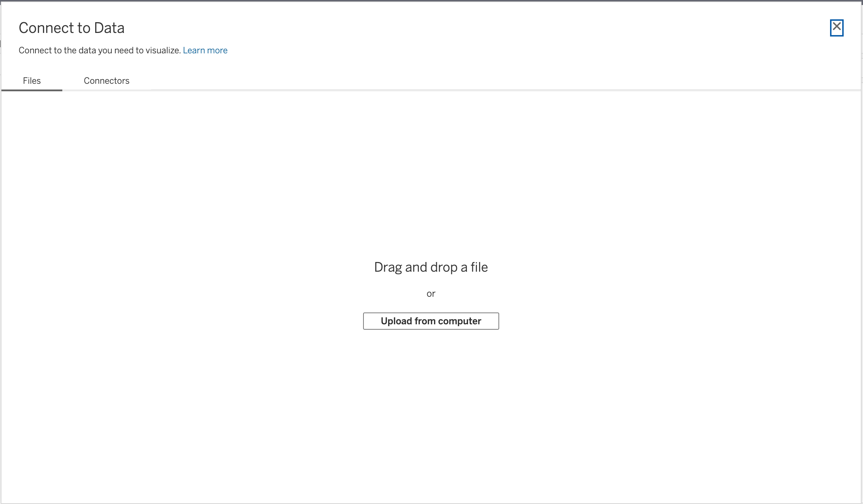Dismiss the data connection window

pos(837,28)
